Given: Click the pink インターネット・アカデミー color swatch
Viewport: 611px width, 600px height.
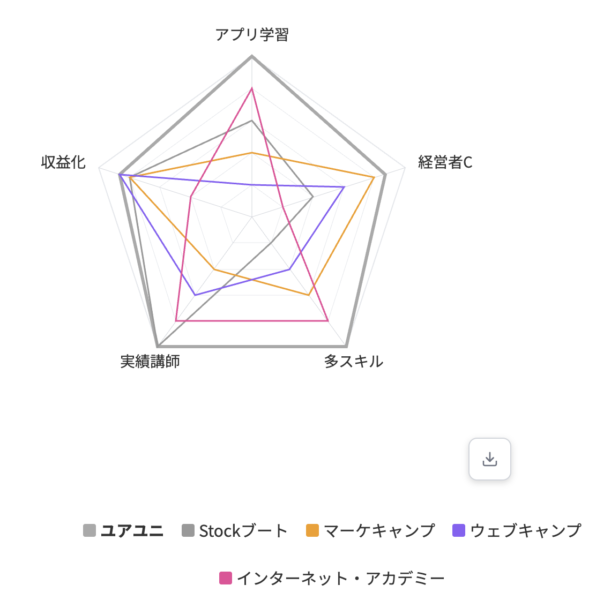Looking at the screenshot, I should (226, 578).
